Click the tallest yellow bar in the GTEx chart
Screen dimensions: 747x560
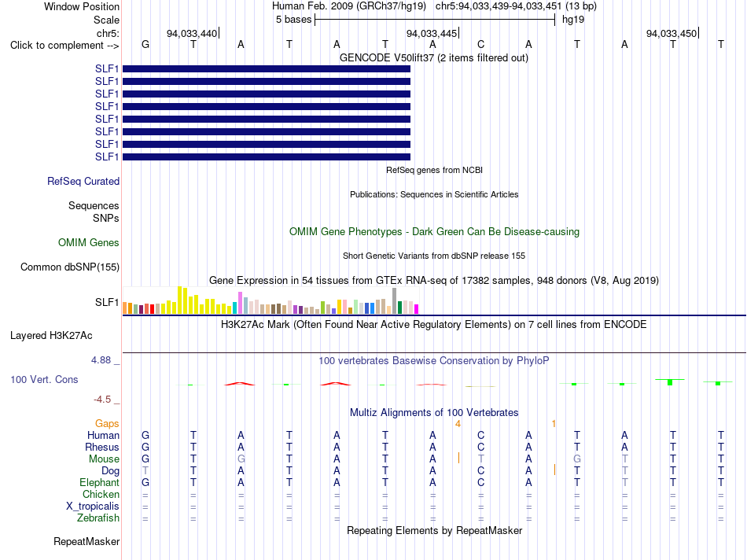tap(179, 300)
